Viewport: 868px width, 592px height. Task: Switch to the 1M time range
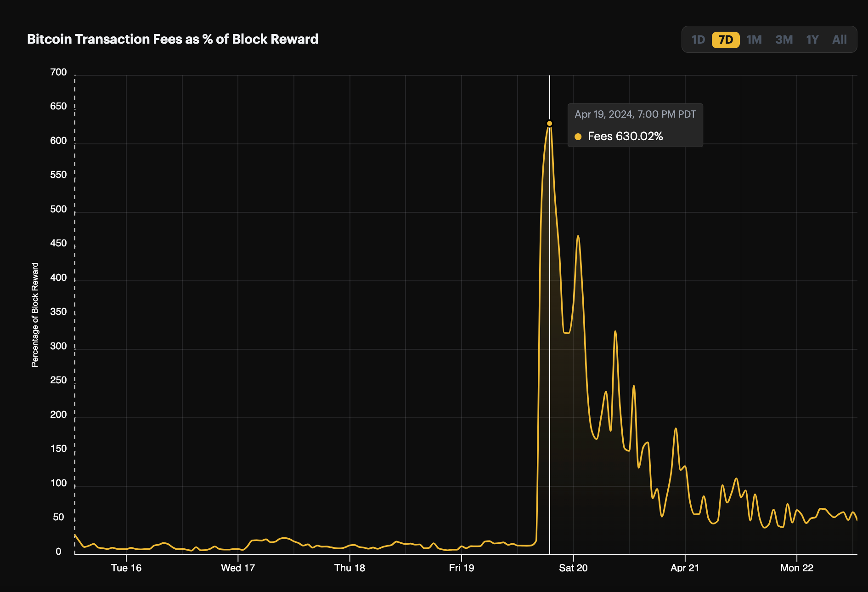pos(754,40)
